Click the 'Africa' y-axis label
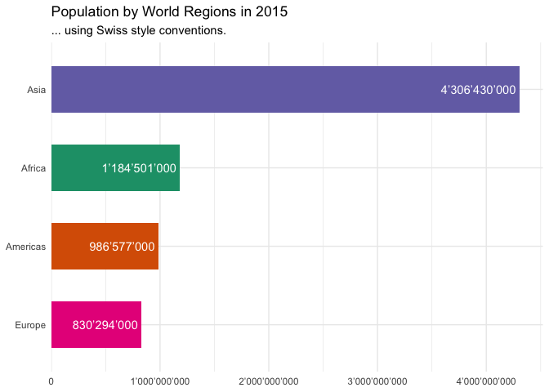 33,168
